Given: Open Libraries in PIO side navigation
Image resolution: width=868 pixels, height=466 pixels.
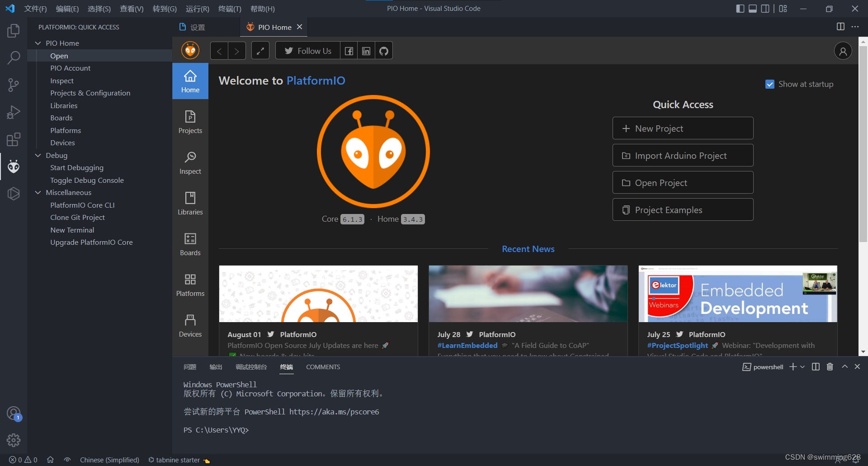Looking at the screenshot, I should [x=190, y=203].
